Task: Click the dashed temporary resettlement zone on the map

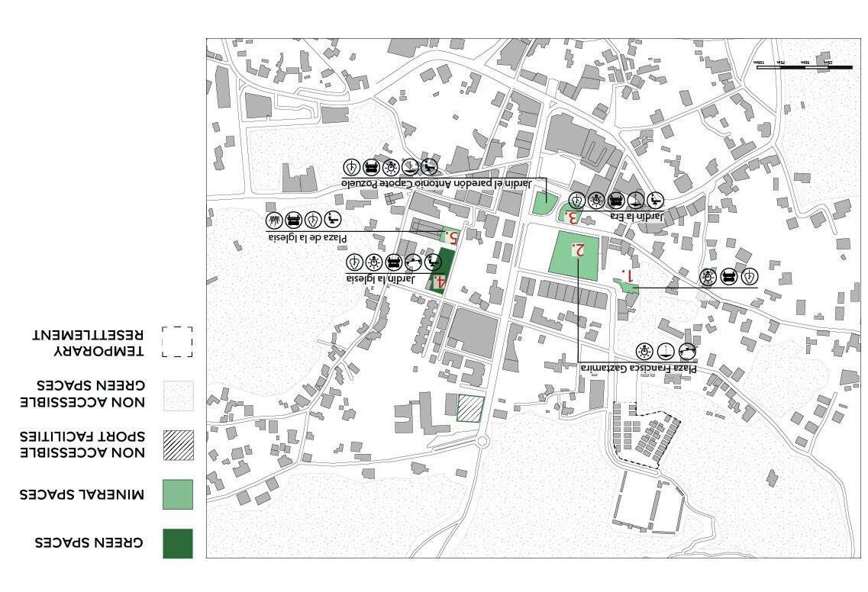Action: 646,435
